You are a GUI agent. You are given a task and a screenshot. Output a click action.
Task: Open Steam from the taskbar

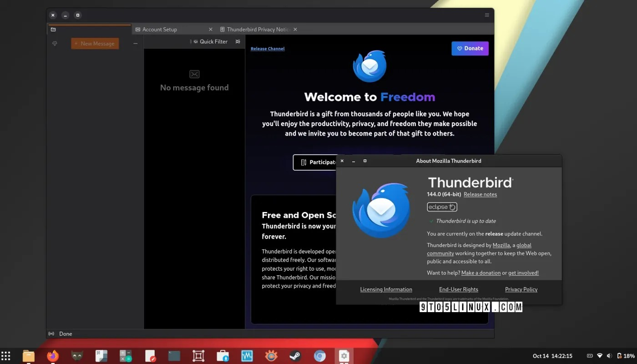(295, 356)
